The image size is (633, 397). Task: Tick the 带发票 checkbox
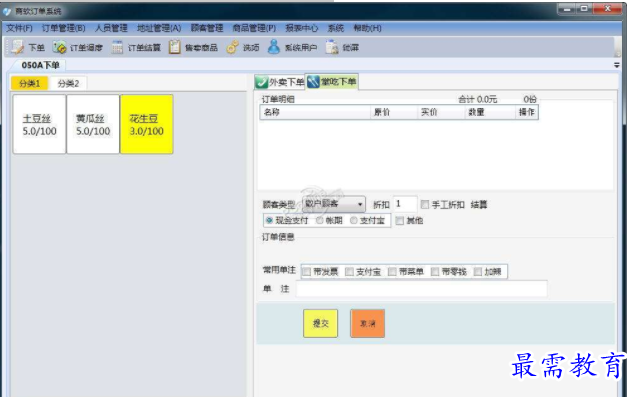(306, 272)
